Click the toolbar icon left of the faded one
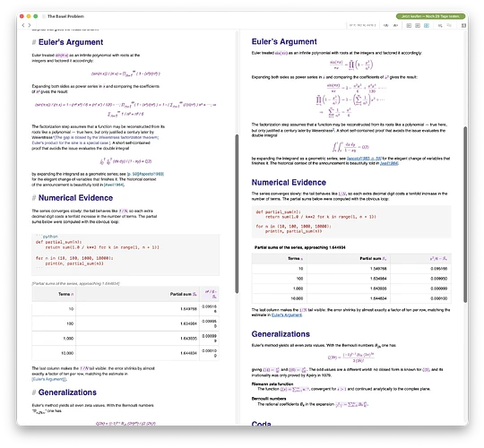The width and height of the screenshot is (484, 448). coord(440,26)
